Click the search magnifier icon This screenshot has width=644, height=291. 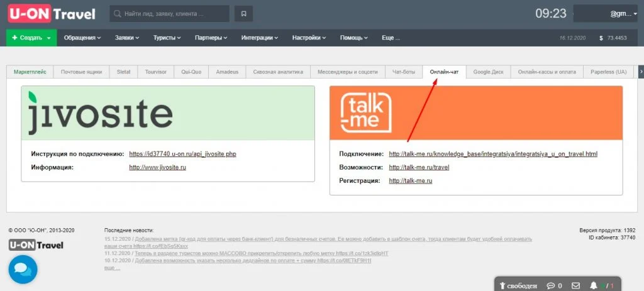tap(117, 14)
